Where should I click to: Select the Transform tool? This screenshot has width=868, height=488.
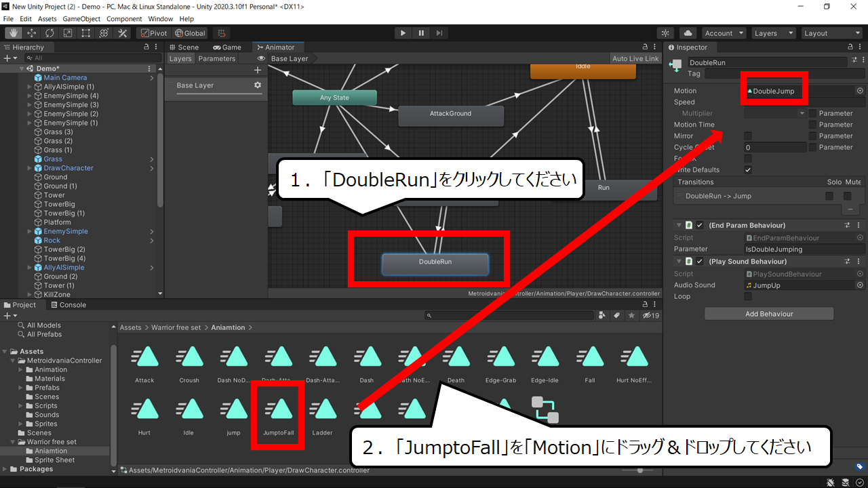(x=104, y=33)
